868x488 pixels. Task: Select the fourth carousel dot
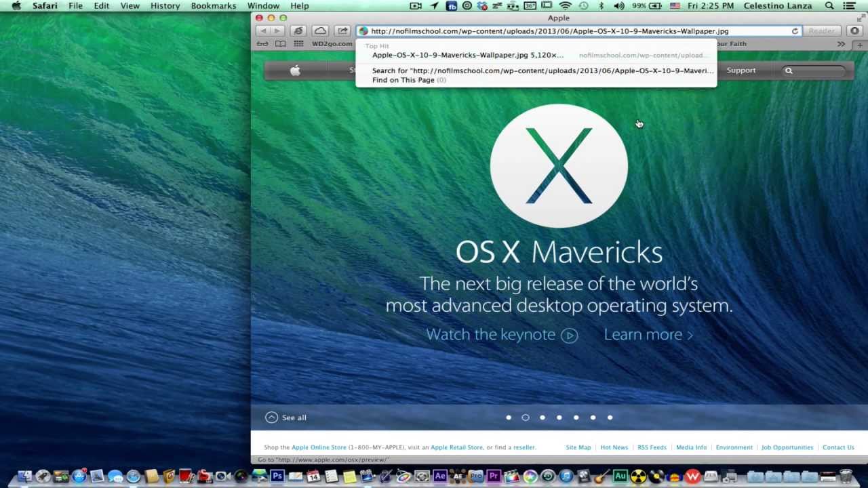[x=559, y=418]
